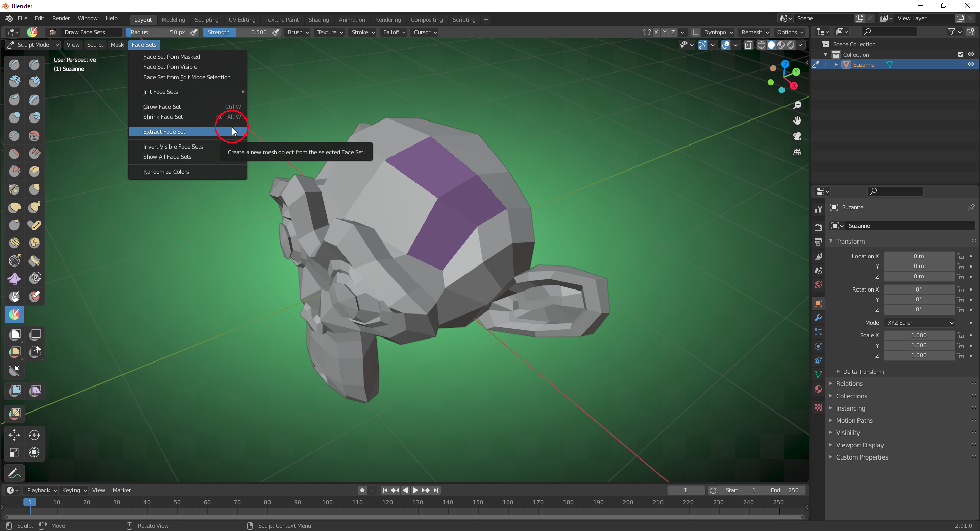Select the Draw sculpt brush tool
The image size is (980, 531).
pyautogui.click(x=14, y=64)
